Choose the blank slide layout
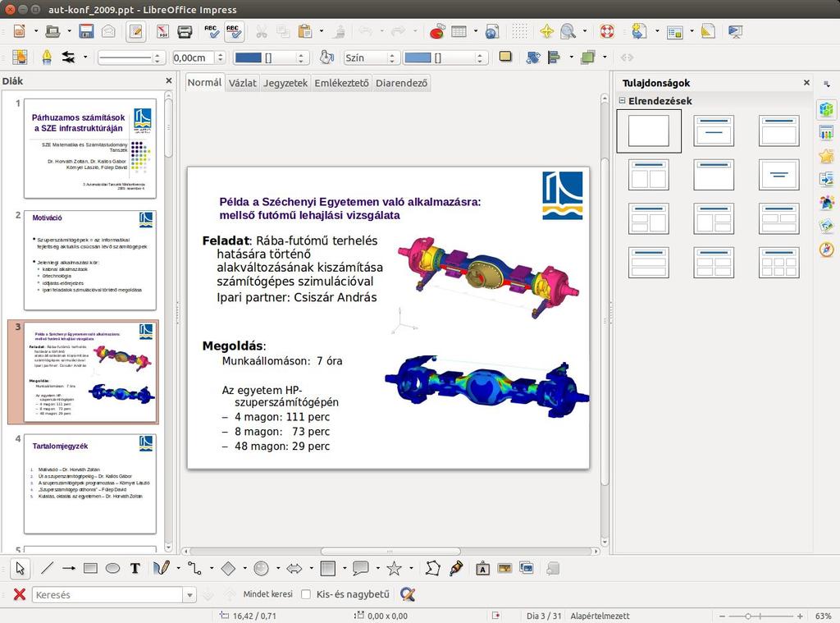Image resolution: width=840 pixels, height=623 pixels. click(x=649, y=131)
